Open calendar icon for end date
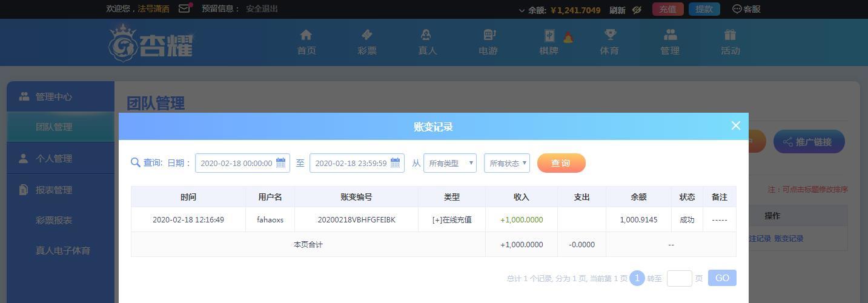The width and height of the screenshot is (868, 303). point(396,162)
